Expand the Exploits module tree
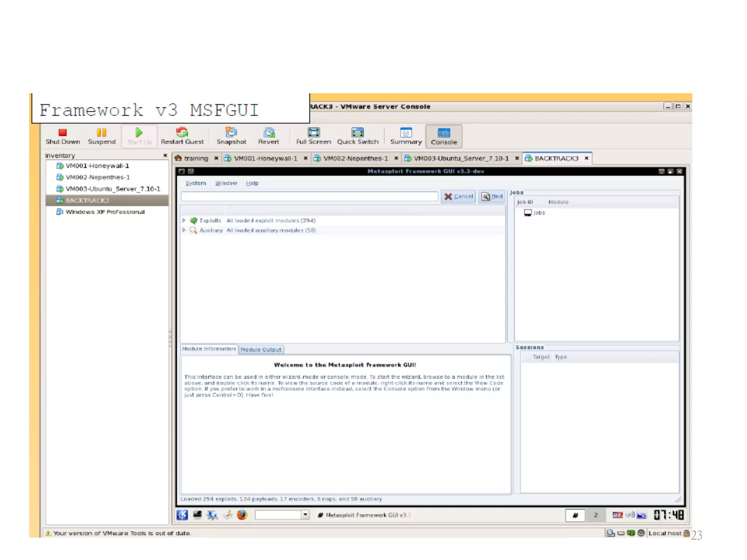The image size is (747, 560). [184, 220]
